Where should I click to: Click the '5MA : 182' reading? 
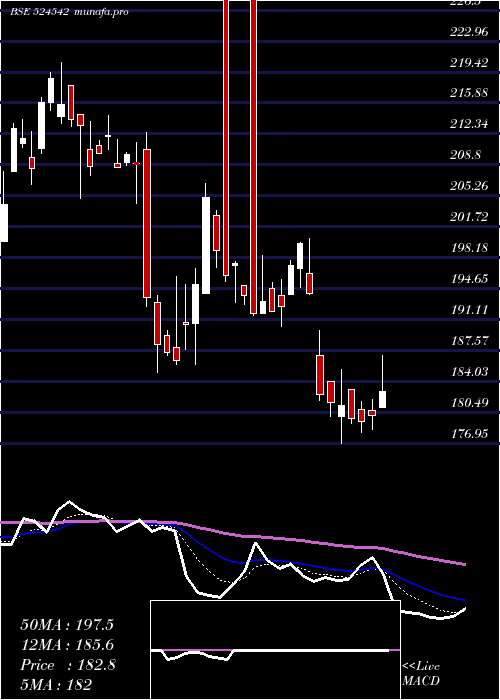click(x=56, y=684)
